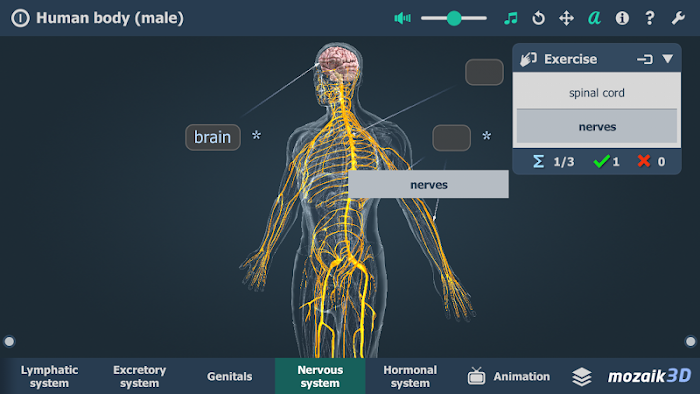Open settings wrench icon

point(678,18)
